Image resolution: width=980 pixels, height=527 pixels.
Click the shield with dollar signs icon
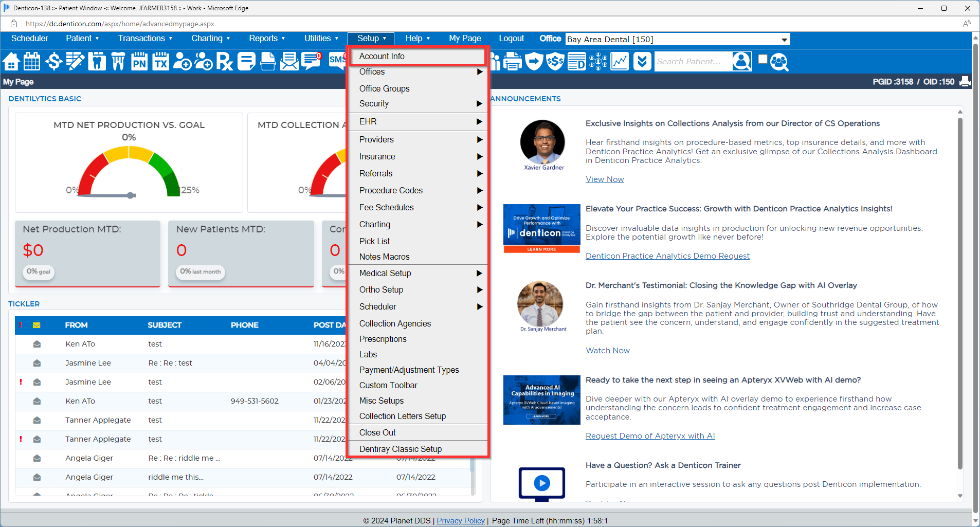(555, 62)
